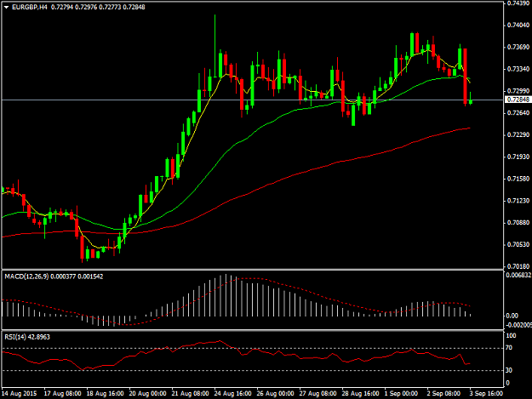The image size is (532, 399).
Task: Select the horizontal price line at 0.72848
Action: [x=253, y=100]
